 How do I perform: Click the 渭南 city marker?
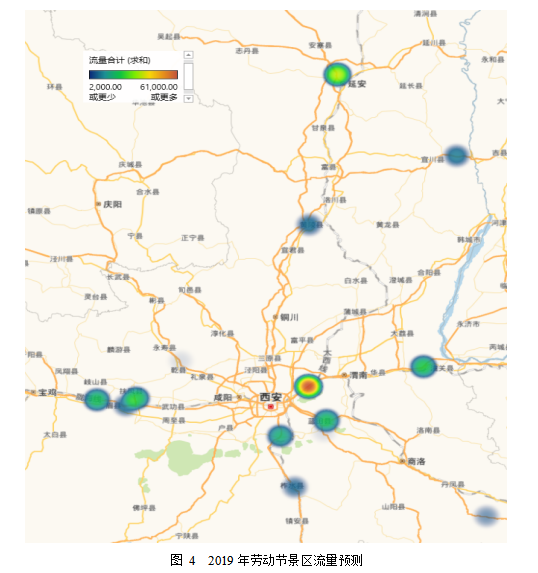pos(344,375)
